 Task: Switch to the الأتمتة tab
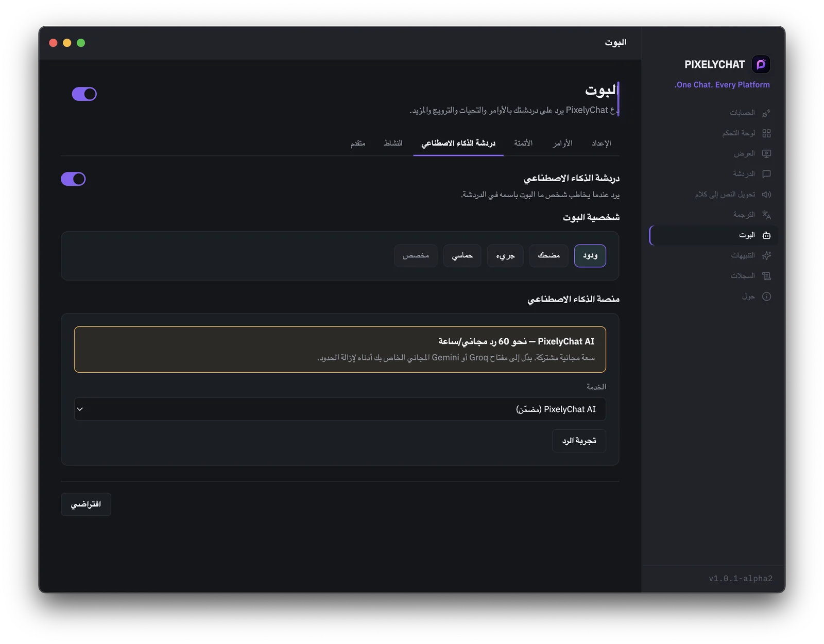523,143
